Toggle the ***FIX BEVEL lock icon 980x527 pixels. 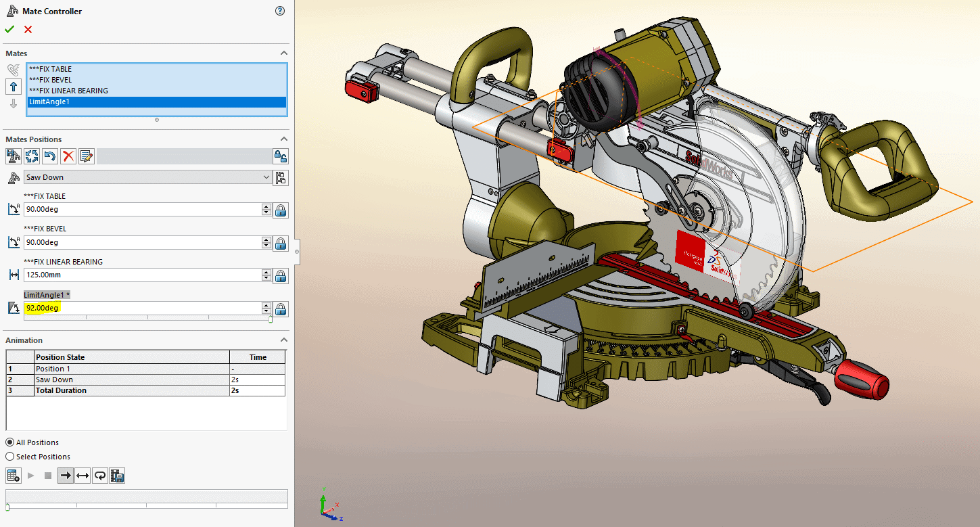pyautogui.click(x=281, y=243)
